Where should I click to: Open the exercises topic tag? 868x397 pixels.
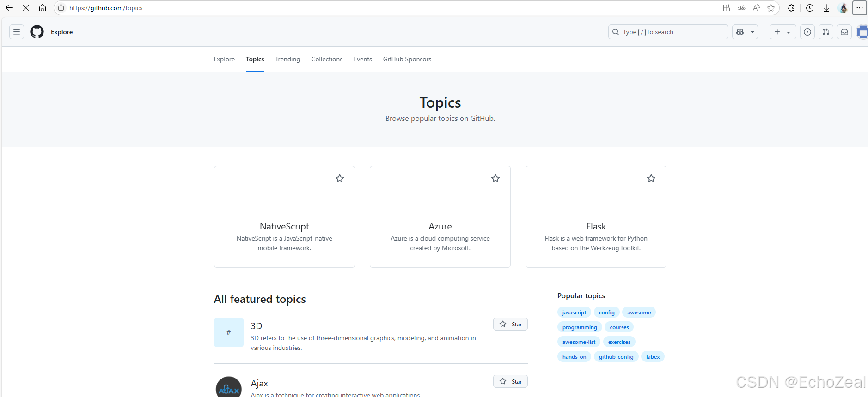(619, 342)
